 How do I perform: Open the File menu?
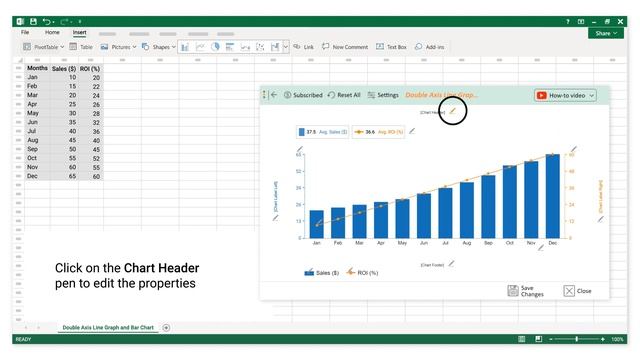[25, 32]
